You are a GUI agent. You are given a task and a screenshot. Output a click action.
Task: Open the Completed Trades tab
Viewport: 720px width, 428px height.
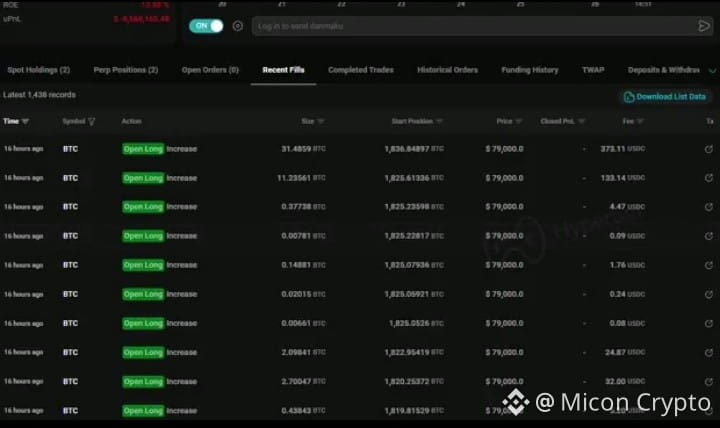click(361, 70)
